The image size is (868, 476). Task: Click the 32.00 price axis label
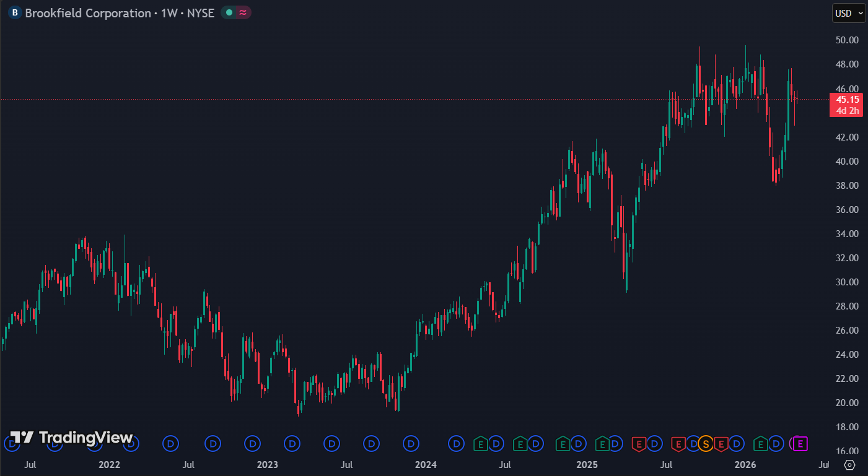point(847,257)
